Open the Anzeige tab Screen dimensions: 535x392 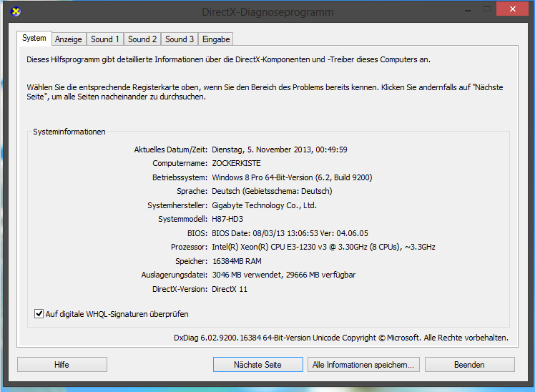click(x=69, y=39)
